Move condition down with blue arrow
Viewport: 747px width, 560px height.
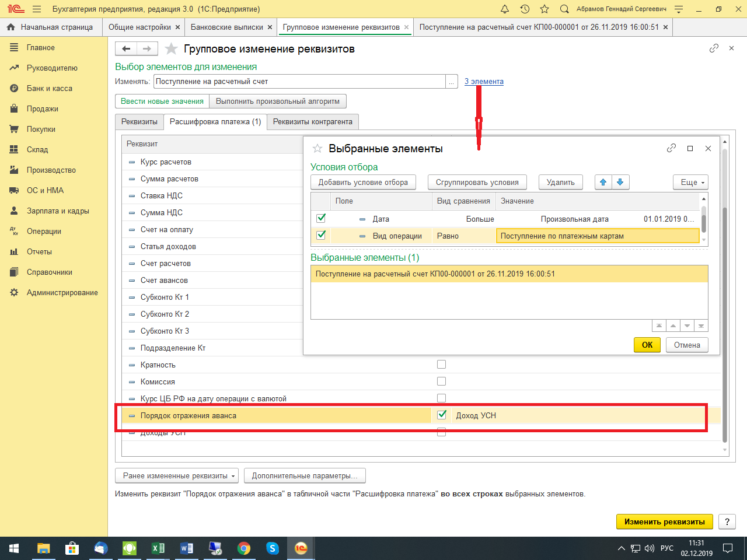620,182
